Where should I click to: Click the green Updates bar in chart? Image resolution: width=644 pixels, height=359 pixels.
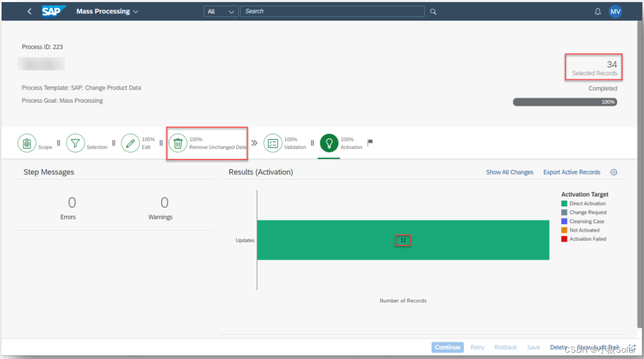coord(403,240)
